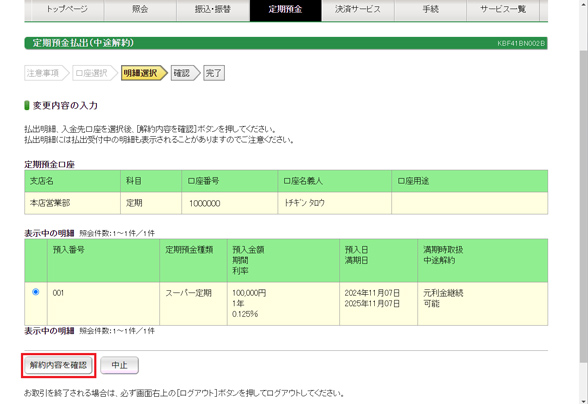Open the 決済サービス tab
The height and width of the screenshot is (404, 588).
coord(358,10)
